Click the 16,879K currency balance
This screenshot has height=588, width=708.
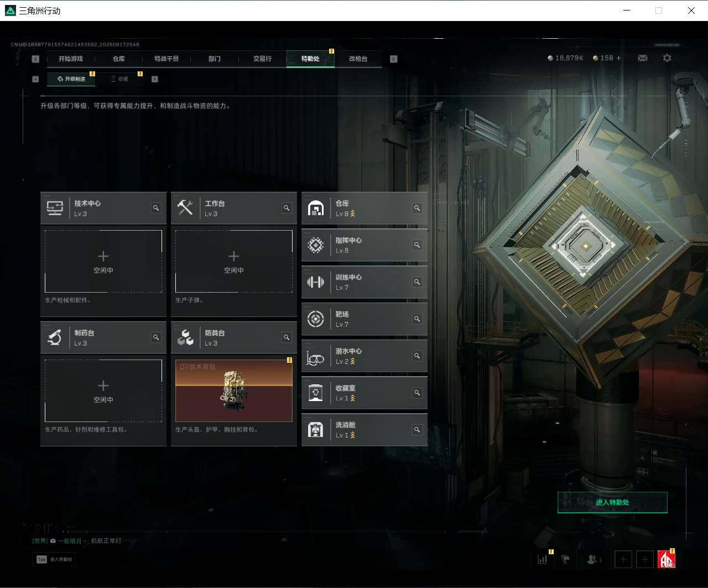pyautogui.click(x=565, y=58)
